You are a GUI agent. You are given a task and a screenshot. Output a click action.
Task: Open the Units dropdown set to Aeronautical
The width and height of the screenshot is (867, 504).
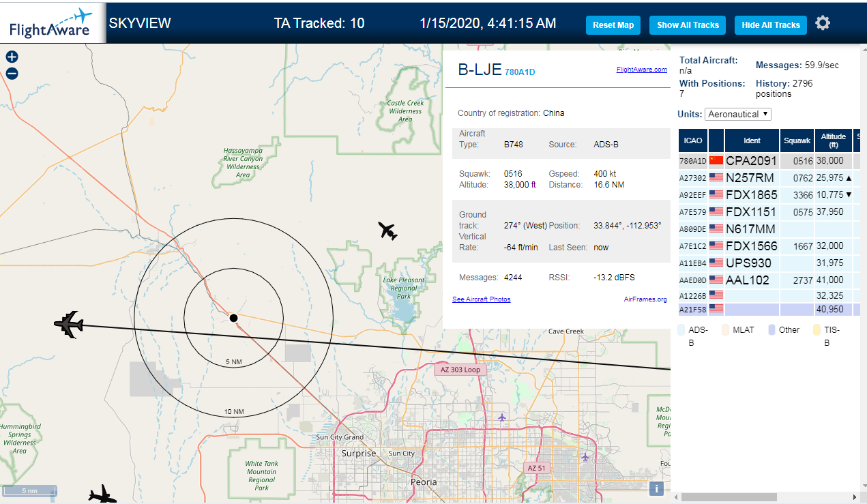tap(738, 114)
